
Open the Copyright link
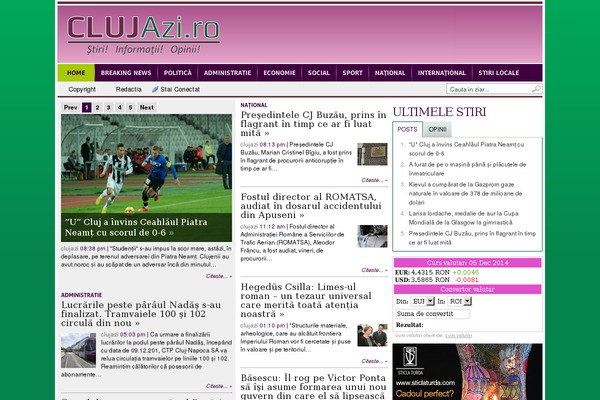click(82, 89)
